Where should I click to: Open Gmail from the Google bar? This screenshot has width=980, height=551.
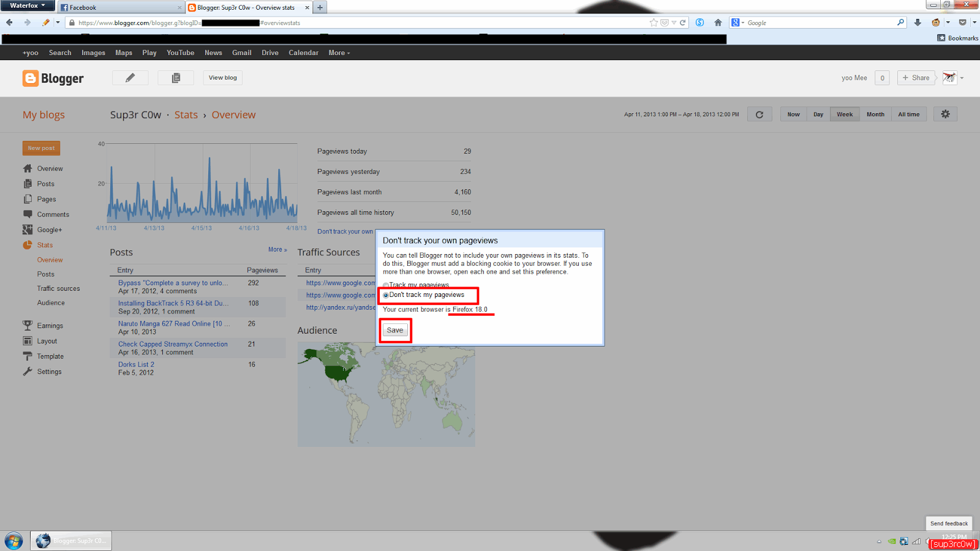[x=242, y=53]
